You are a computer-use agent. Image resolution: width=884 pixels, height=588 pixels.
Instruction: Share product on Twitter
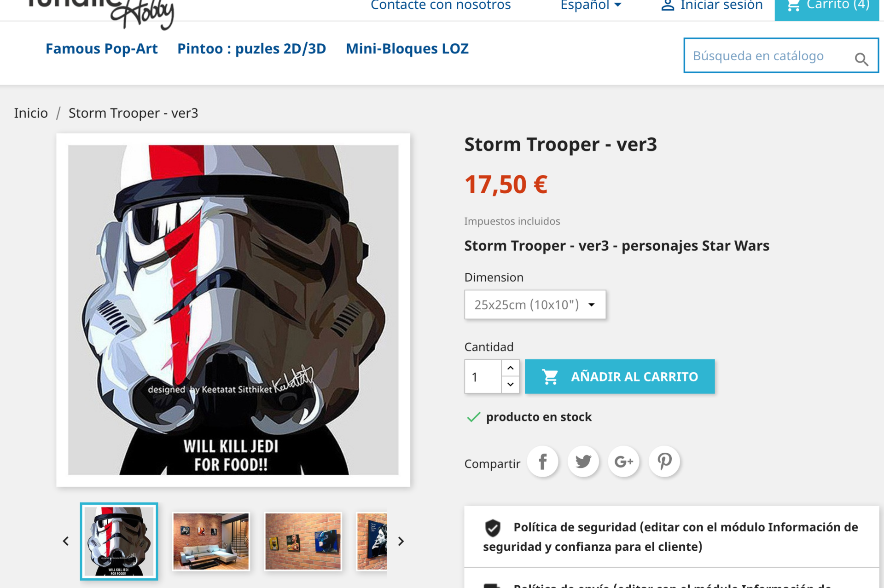583,461
